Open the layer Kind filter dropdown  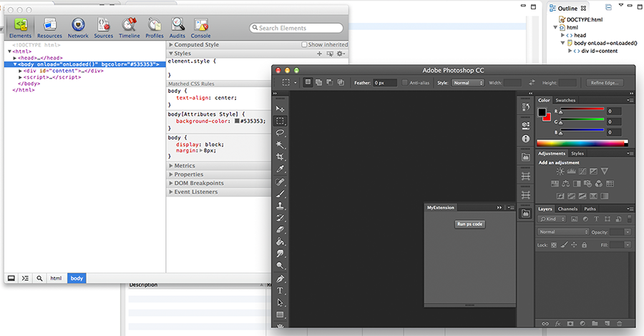552,219
